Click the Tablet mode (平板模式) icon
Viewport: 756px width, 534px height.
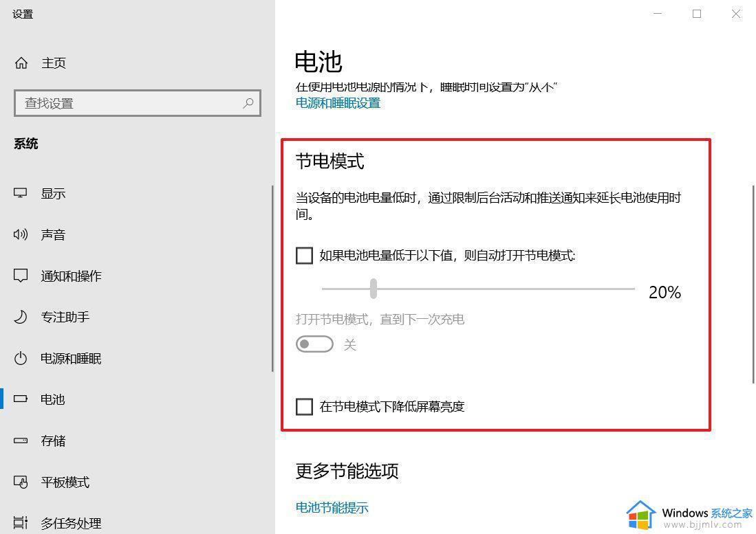click(20, 482)
